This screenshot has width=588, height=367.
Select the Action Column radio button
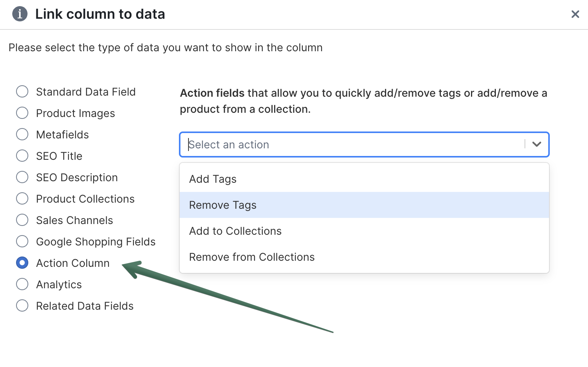(22, 263)
